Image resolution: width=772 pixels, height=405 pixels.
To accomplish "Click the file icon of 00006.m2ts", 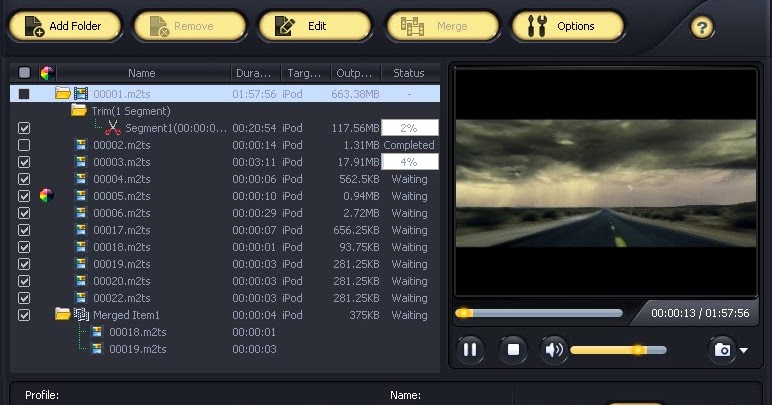I will [81, 213].
